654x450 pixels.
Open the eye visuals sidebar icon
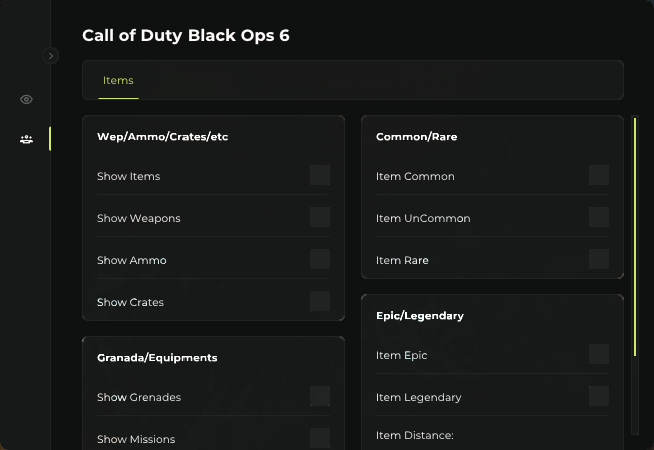[26, 99]
